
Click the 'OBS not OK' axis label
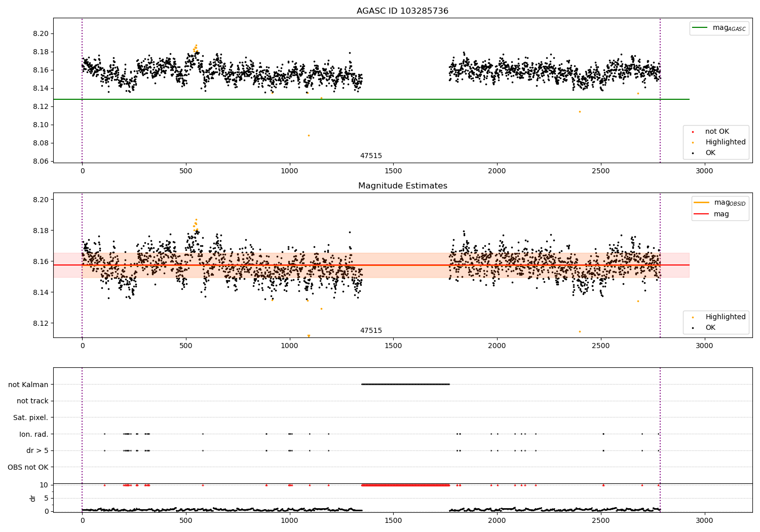click(28, 467)
